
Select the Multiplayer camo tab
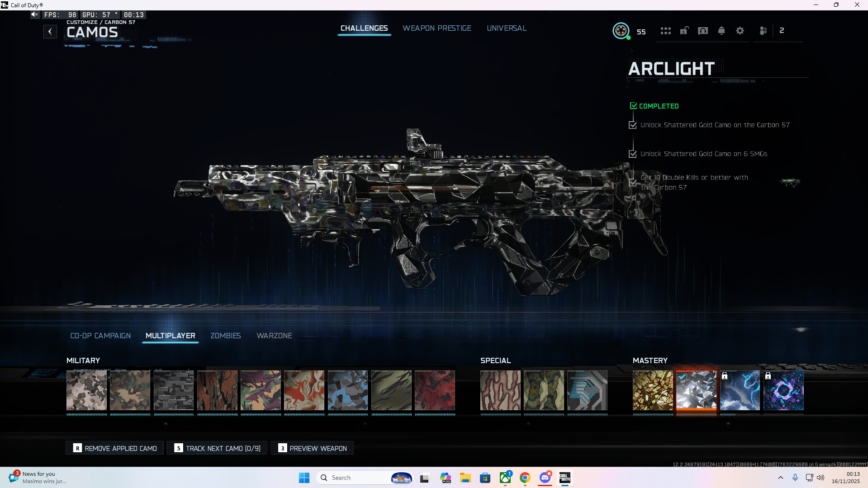[x=171, y=336]
